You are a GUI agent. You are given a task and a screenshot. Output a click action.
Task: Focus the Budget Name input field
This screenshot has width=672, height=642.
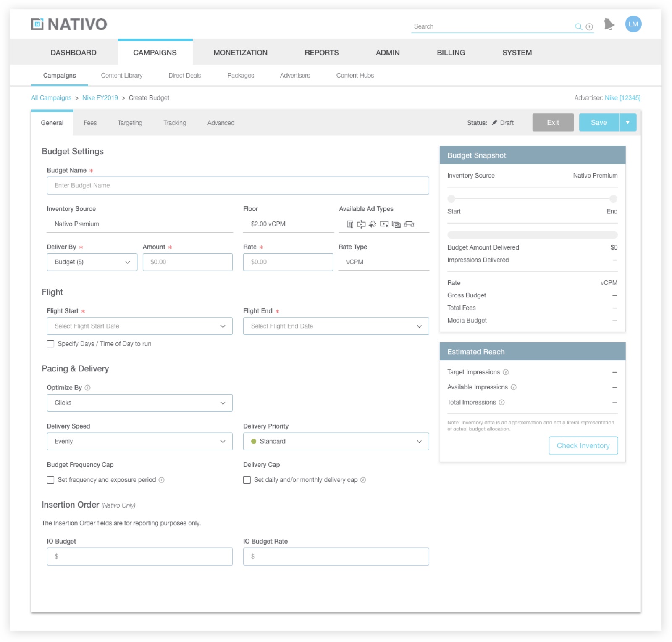(238, 186)
